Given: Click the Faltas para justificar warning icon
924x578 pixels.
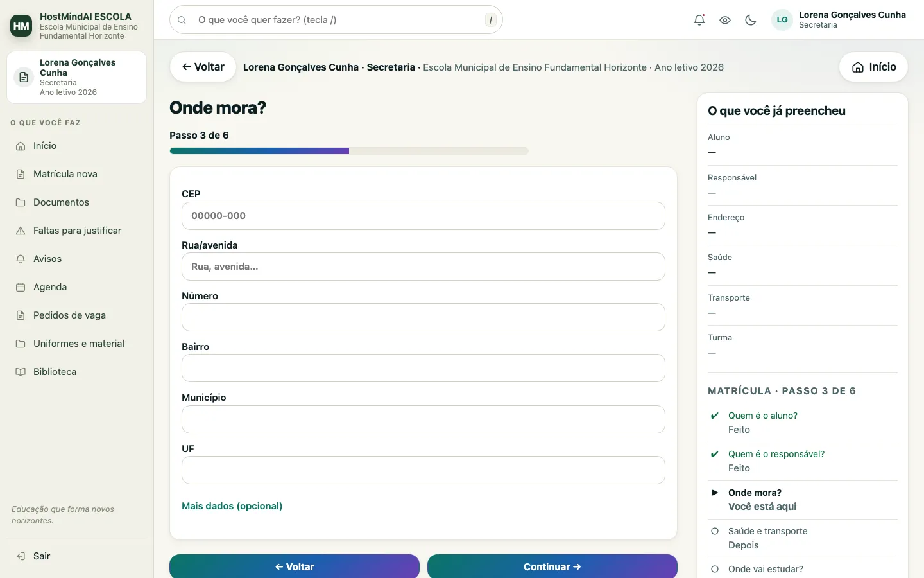Looking at the screenshot, I should tap(21, 231).
